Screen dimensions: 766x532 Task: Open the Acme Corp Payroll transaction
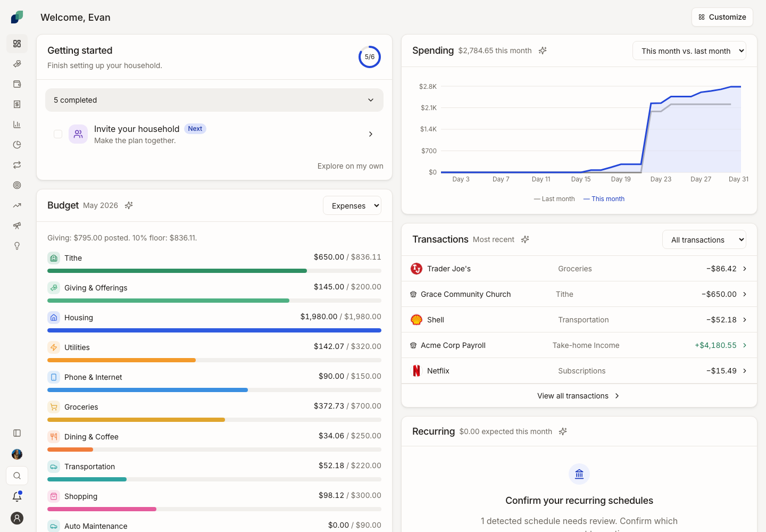point(579,345)
